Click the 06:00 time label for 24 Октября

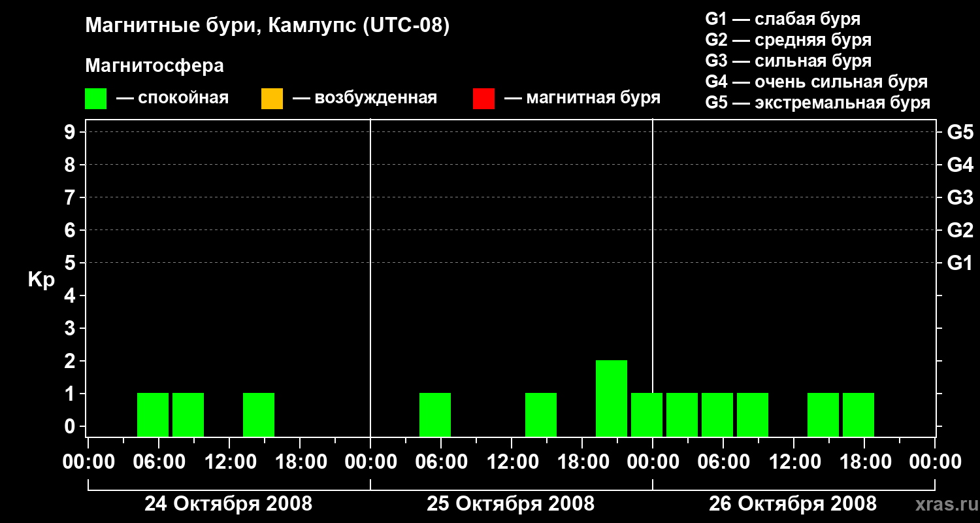click(x=158, y=462)
